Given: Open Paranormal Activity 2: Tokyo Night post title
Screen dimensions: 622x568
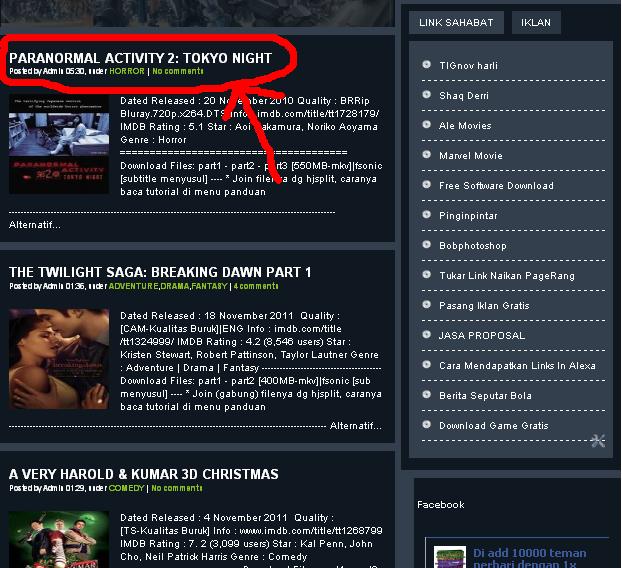Looking at the screenshot, I should pos(140,58).
